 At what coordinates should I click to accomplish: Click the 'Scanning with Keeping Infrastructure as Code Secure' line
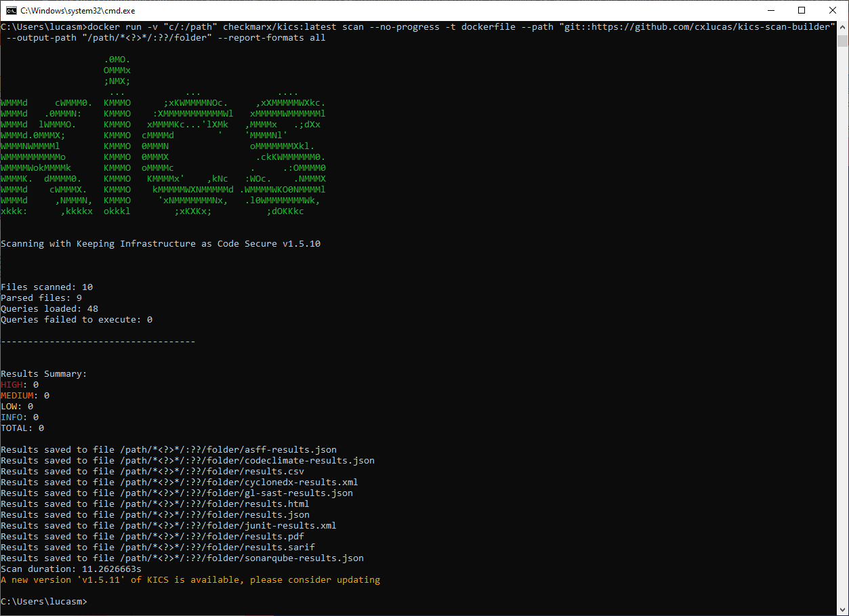pyautogui.click(x=161, y=244)
